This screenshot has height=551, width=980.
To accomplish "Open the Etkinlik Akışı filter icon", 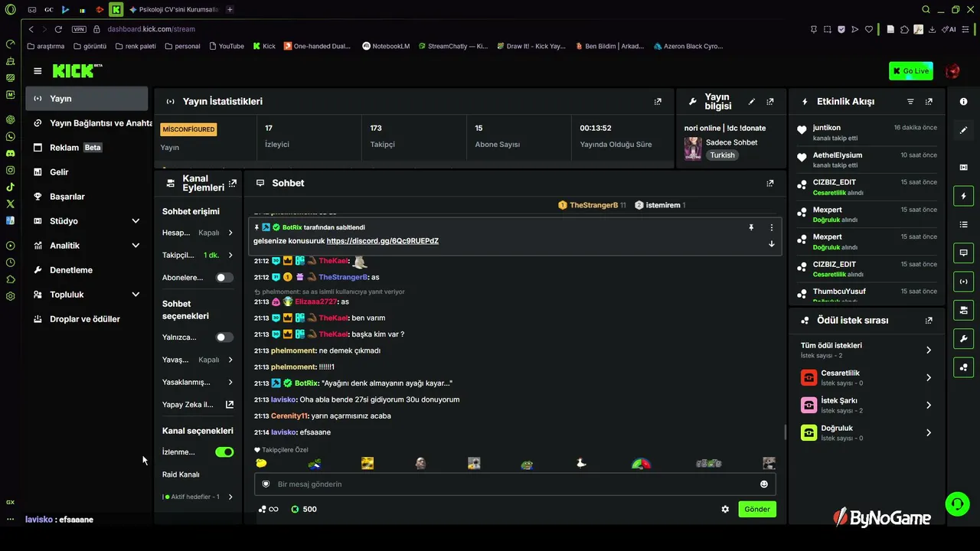I will click(x=910, y=101).
